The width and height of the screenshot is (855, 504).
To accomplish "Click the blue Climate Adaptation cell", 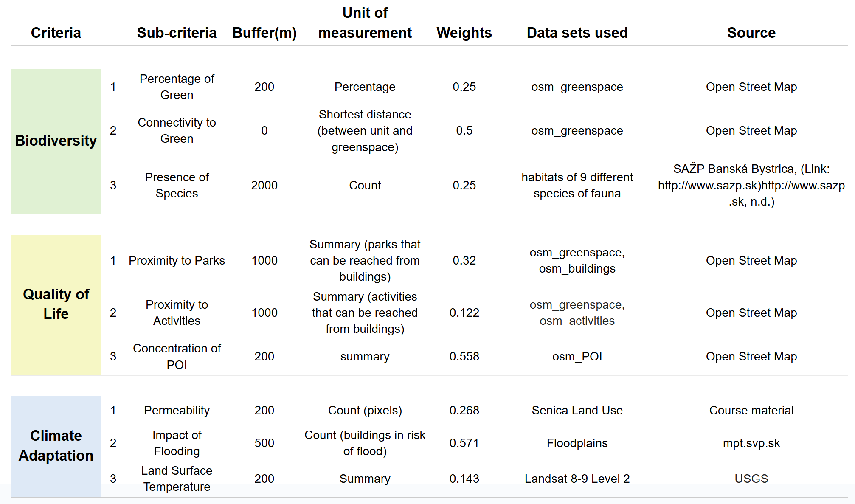I will pyautogui.click(x=56, y=446).
